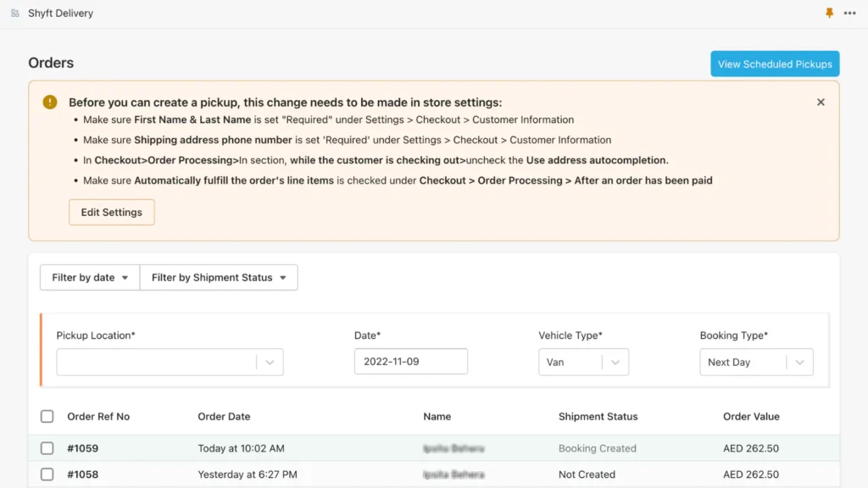Click the Name column header

(437, 417)
